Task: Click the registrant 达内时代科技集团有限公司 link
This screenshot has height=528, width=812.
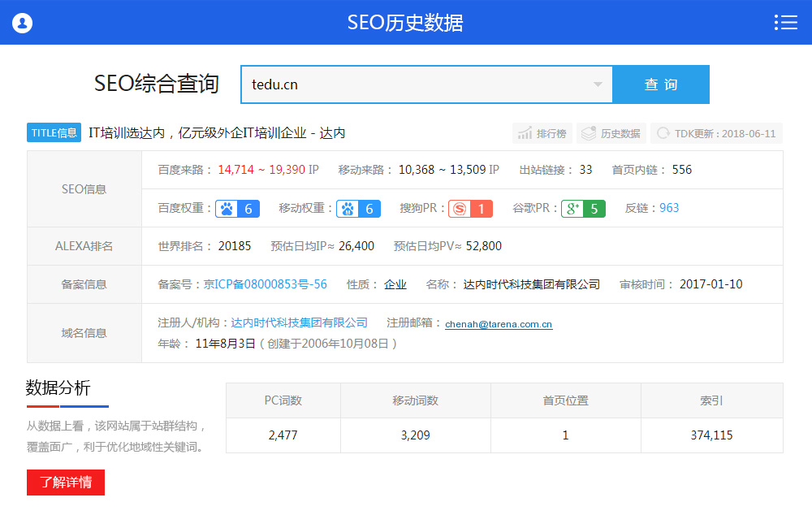Action: 299,322
